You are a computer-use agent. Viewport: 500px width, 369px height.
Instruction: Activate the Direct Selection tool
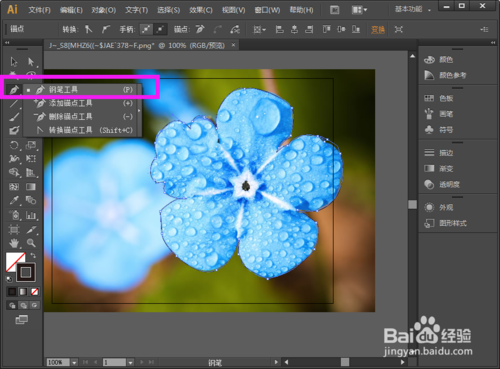tap(31, 62)
